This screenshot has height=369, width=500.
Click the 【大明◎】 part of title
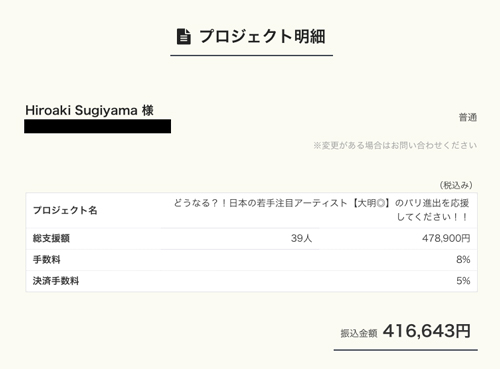[371, 203]
